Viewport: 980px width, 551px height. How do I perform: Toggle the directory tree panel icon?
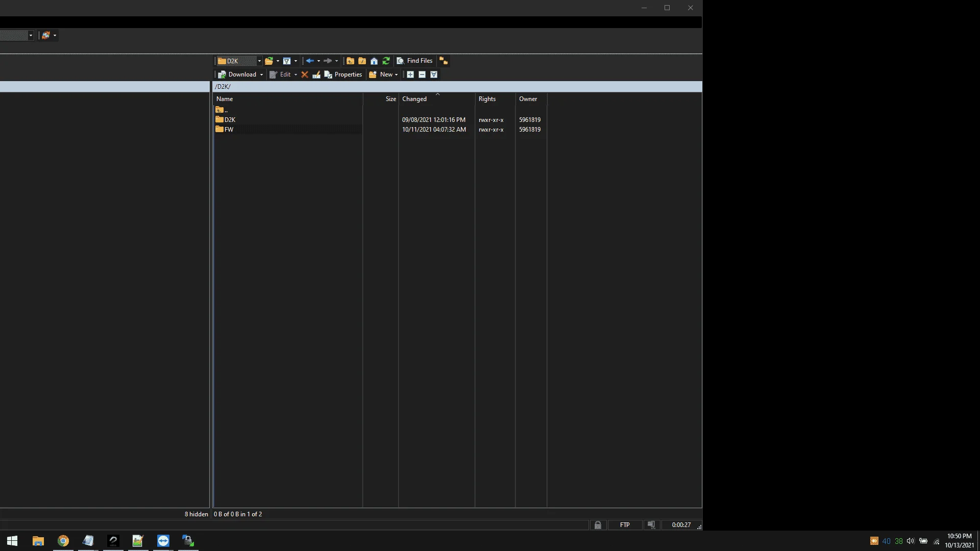444,61
